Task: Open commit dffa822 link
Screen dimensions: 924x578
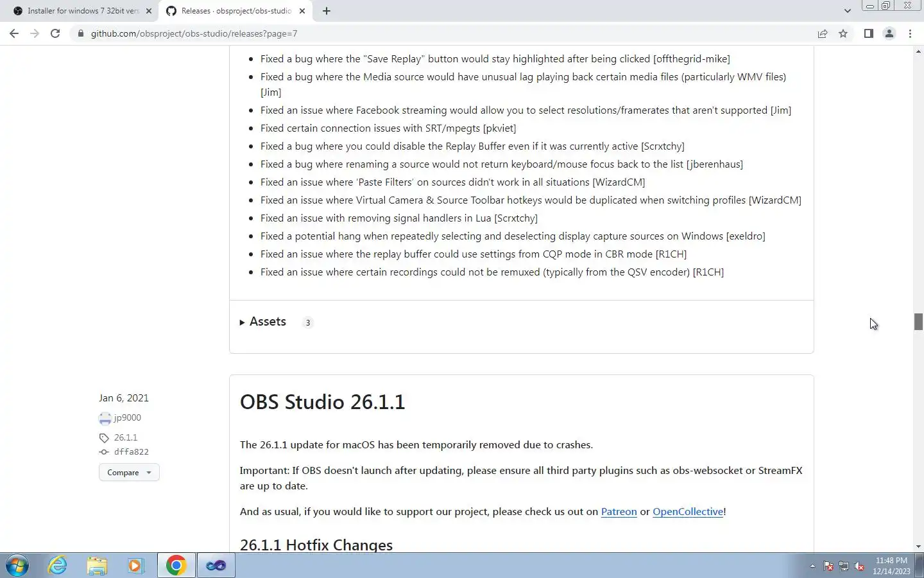Action: point(132,451)
